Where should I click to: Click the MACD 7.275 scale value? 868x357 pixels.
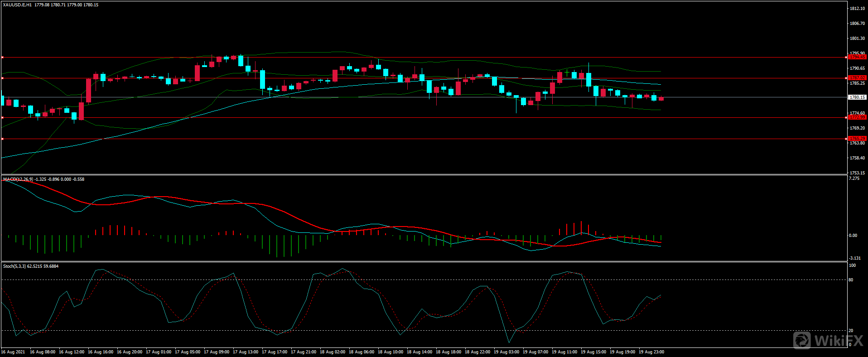[x=854, y=179]
